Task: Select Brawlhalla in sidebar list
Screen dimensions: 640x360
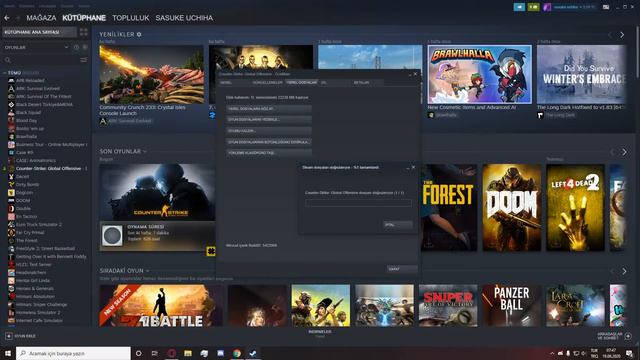Action: (x=27, y=136)
